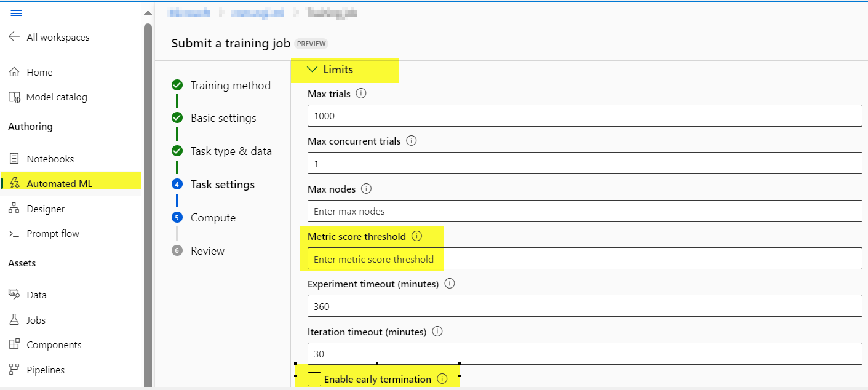
Task: Enable the early termination checkbox
Action: pyautogui.click(x=314, y=379)
